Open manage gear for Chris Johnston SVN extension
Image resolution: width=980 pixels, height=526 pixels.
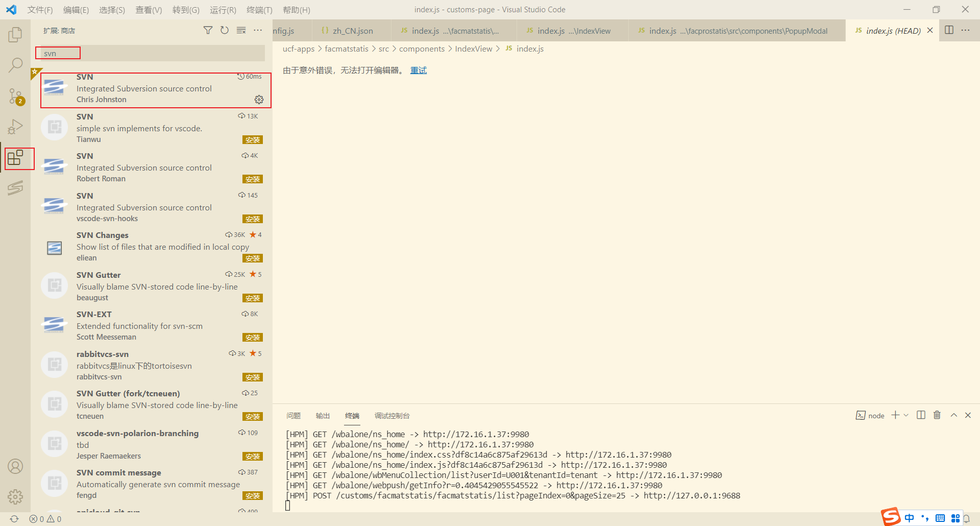point(259,100)
